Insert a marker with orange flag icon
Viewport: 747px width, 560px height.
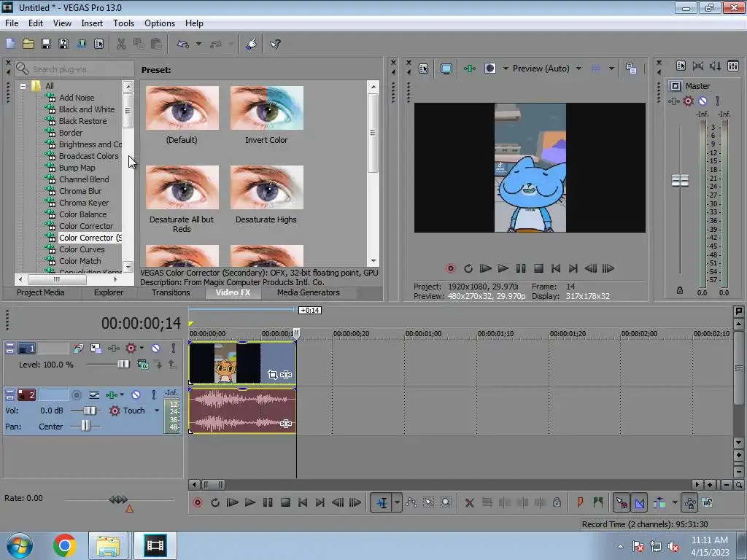580,502
